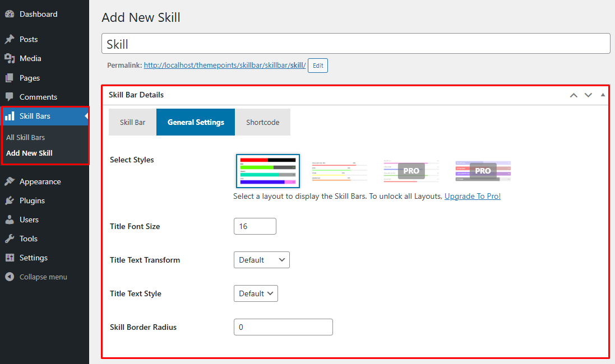
Task: Go to All Skill Bars submenu
Action: coord(25,138)
